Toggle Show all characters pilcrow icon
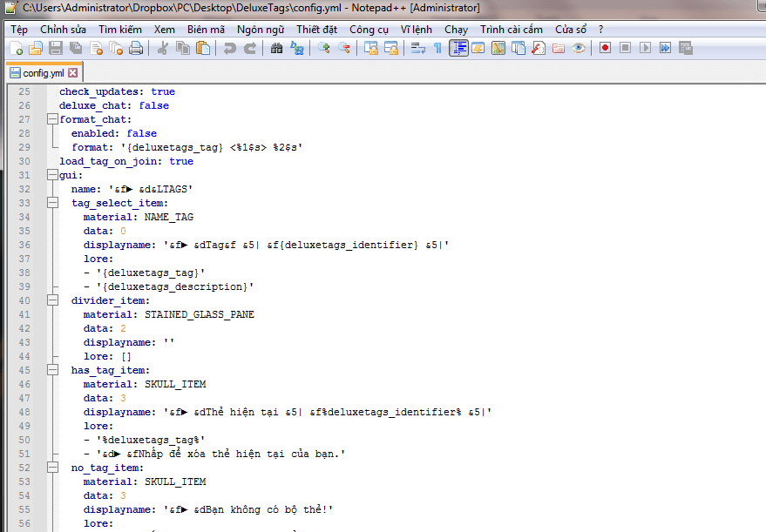This screenshot has width=766, height=532. click(437, 49)
